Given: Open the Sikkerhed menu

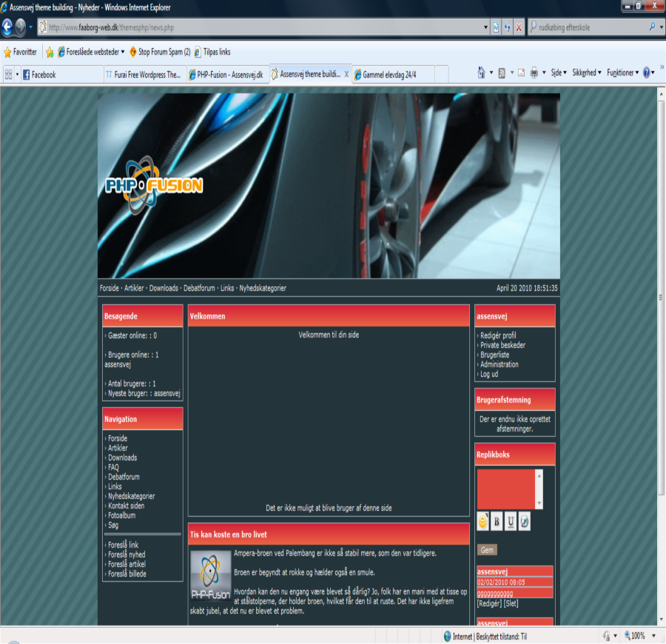Looking at the screenshot, I should coord(587,73).
